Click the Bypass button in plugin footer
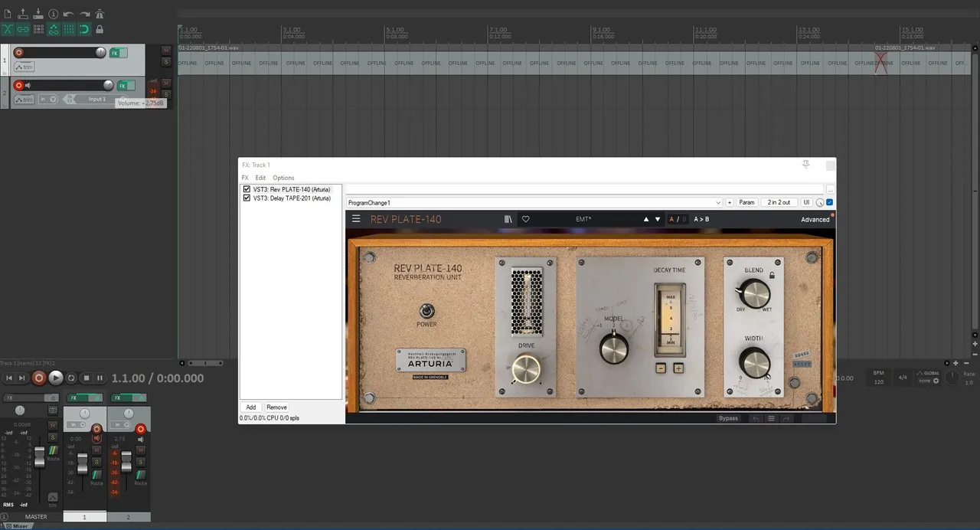980x530 pixels. [x=728, y=418]
